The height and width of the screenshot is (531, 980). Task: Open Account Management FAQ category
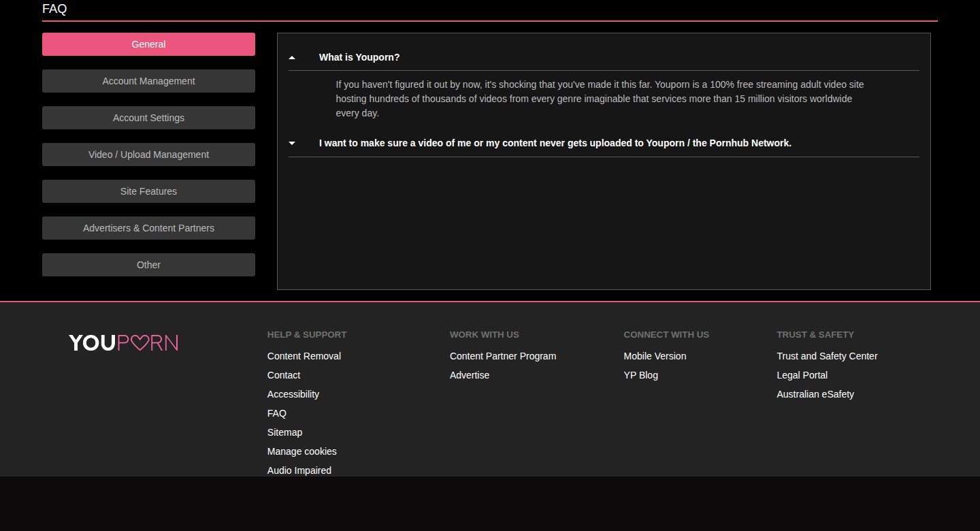[148, 81]
